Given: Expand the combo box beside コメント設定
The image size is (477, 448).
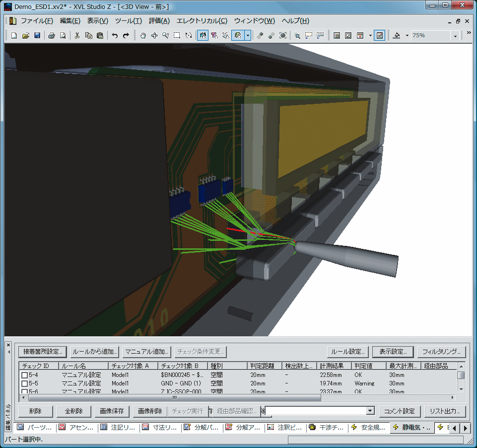Looking at the screenshot, I should (x=369, y=411).
